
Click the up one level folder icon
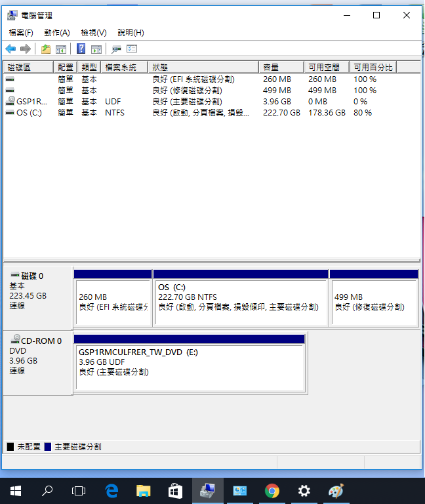46,49
